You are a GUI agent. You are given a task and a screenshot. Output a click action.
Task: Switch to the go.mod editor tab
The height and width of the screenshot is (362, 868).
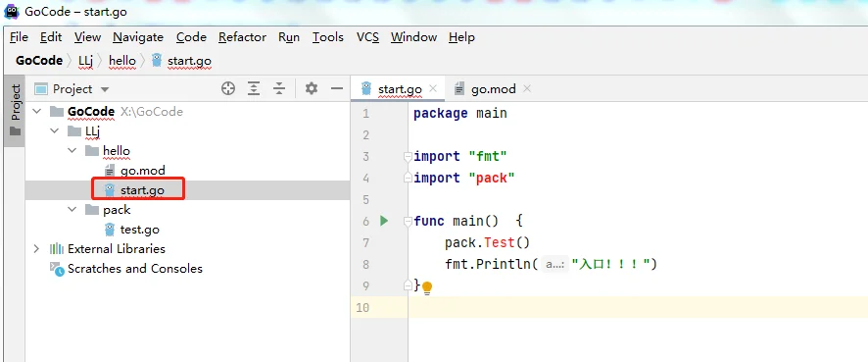click(493, 88)
